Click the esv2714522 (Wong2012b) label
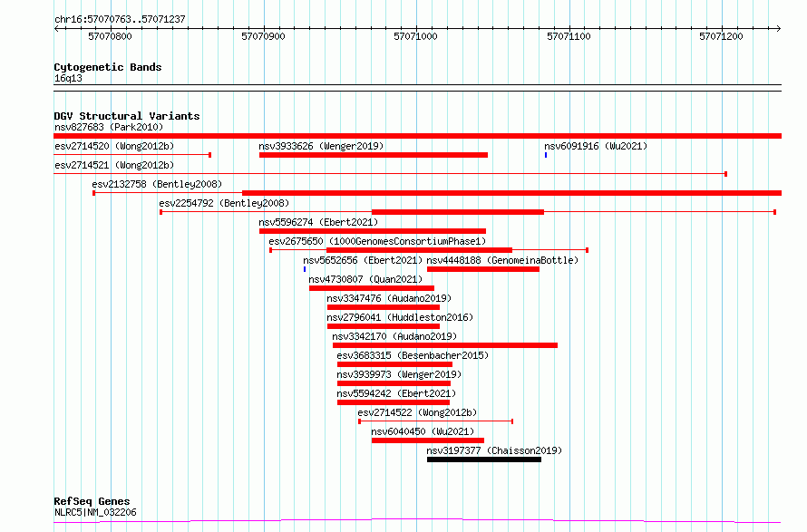 [x=417, y=412]
